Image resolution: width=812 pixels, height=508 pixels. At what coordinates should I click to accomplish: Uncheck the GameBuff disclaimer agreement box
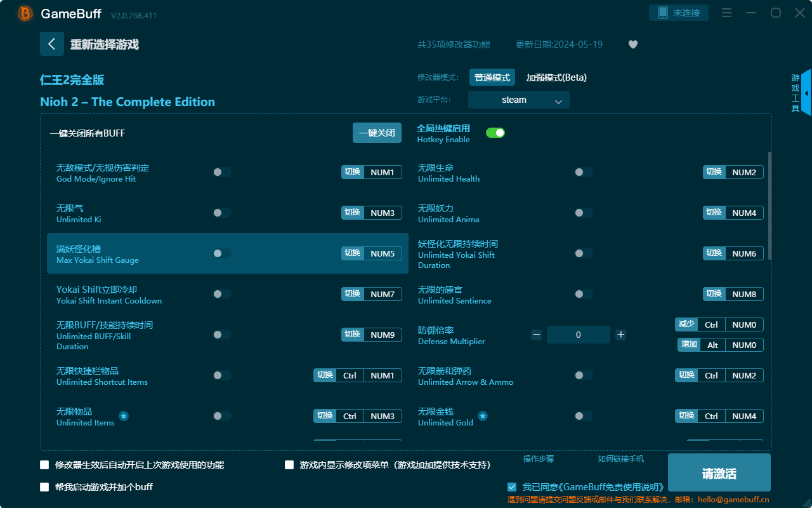click(512, 487)
